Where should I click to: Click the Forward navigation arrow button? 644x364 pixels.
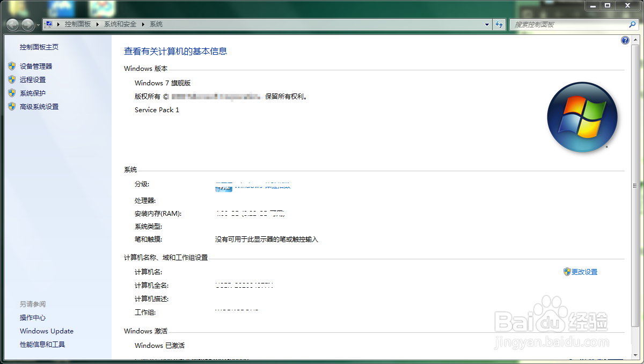point(27,24)
